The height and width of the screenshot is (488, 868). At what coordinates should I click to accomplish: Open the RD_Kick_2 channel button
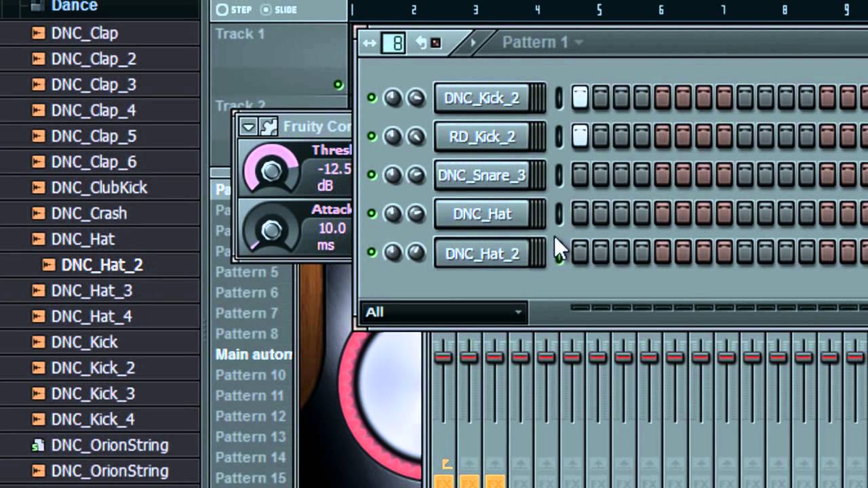click(490, 137)
